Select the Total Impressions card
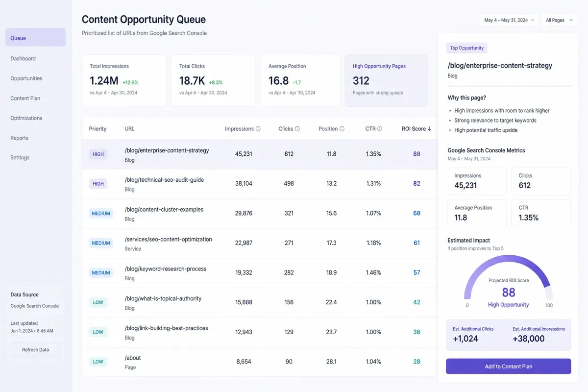 tap(124, 80)
